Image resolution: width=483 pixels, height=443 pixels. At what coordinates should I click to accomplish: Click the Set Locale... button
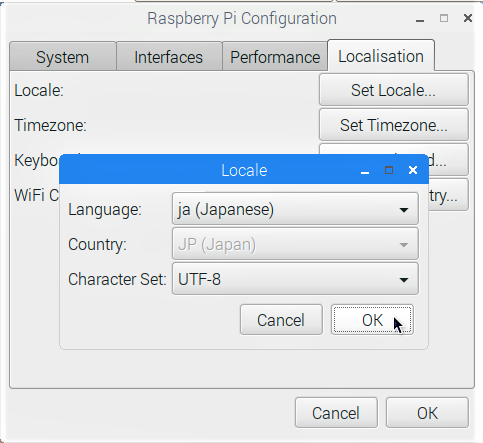coord(394,90)
